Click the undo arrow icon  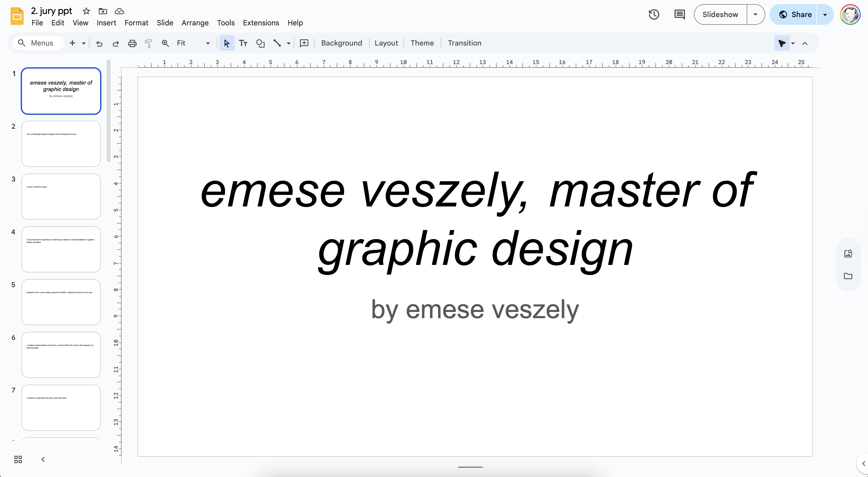[x=99, y=43]
